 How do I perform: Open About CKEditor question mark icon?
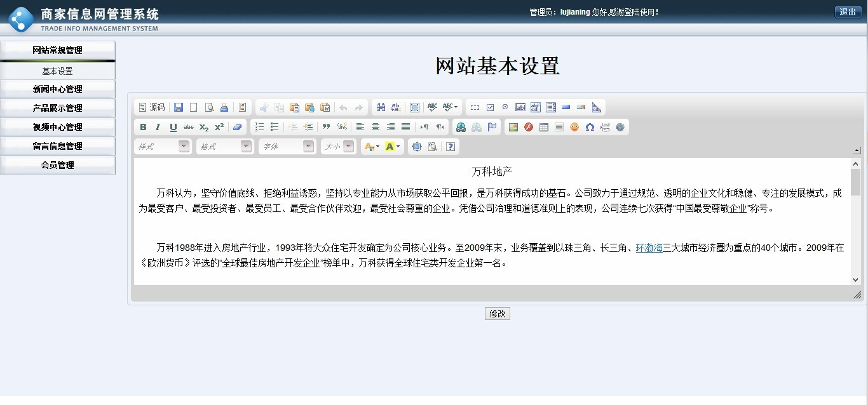(x=451, y=147)
